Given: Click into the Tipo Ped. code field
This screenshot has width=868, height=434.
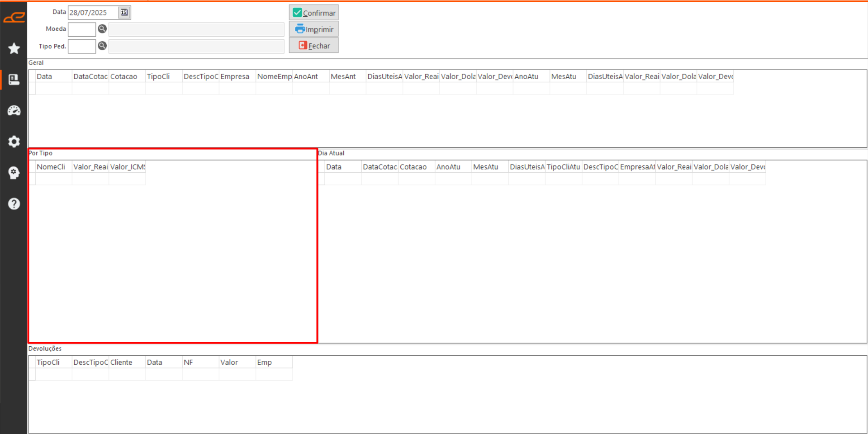Looking at the screenshot, I should [82, 46].
